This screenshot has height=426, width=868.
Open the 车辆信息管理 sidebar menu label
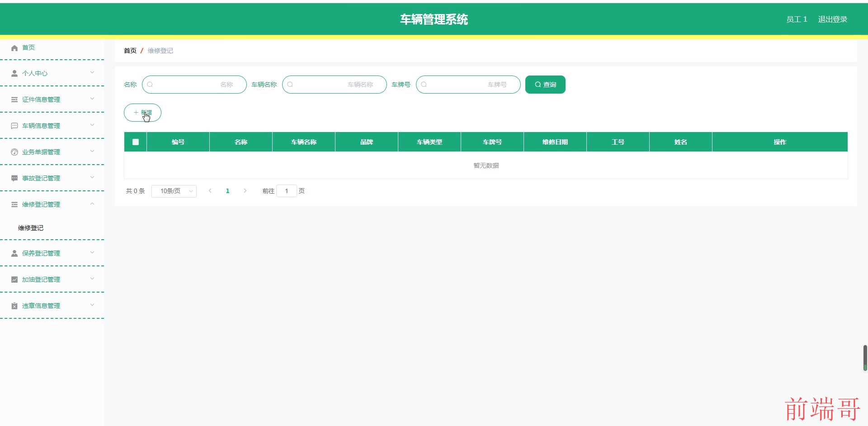pos(41,126)
